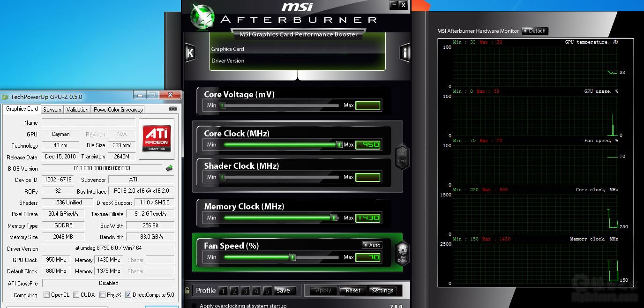
Task: Close the GPU-Z window
Action: coord(170,95)
